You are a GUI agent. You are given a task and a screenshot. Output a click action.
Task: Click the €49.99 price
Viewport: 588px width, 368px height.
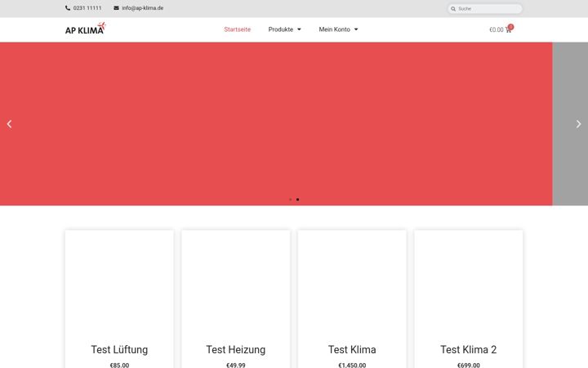click(236, 365)
